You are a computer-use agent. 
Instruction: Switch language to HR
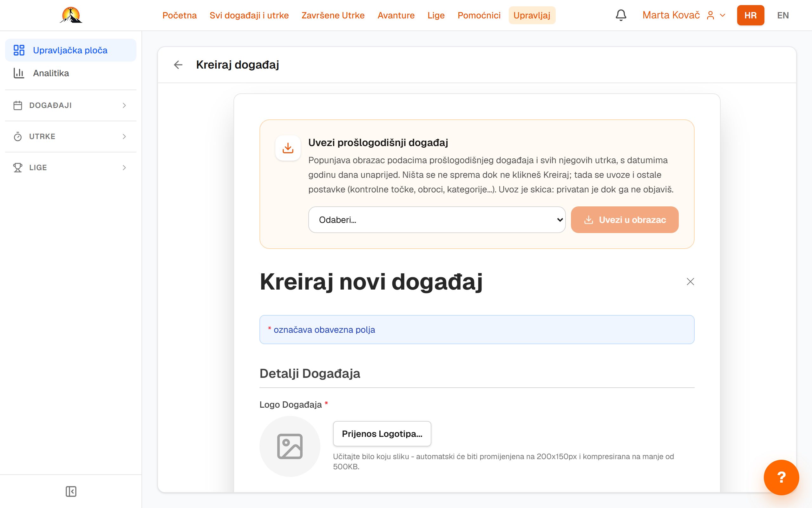[x=750, y=15]
